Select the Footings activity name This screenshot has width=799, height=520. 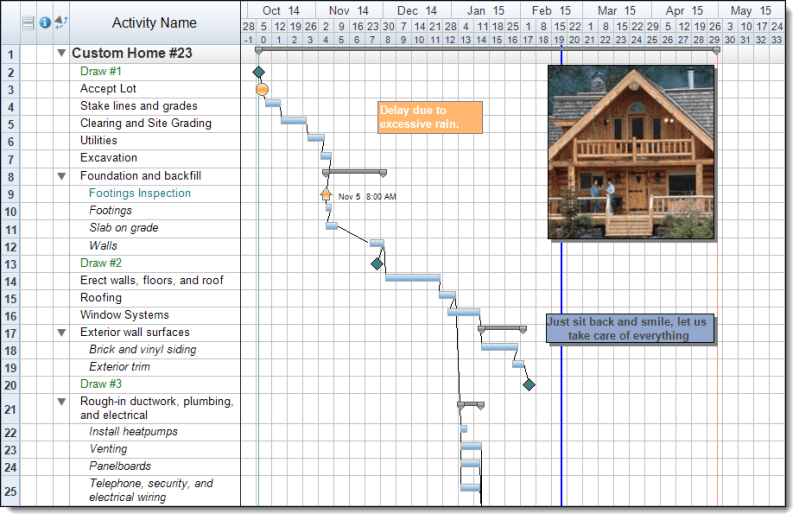(x=111, y=211)
